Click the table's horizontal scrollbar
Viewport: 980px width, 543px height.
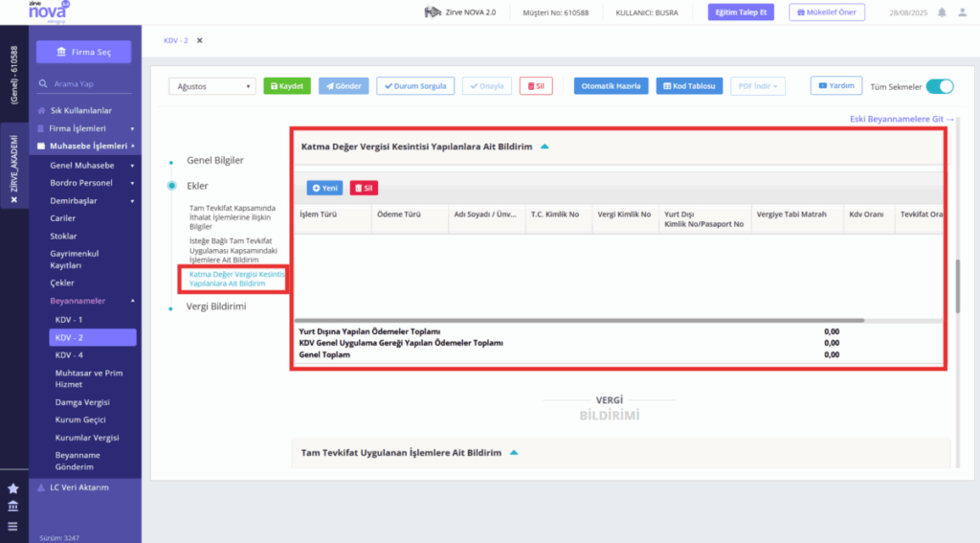(579, 320)
